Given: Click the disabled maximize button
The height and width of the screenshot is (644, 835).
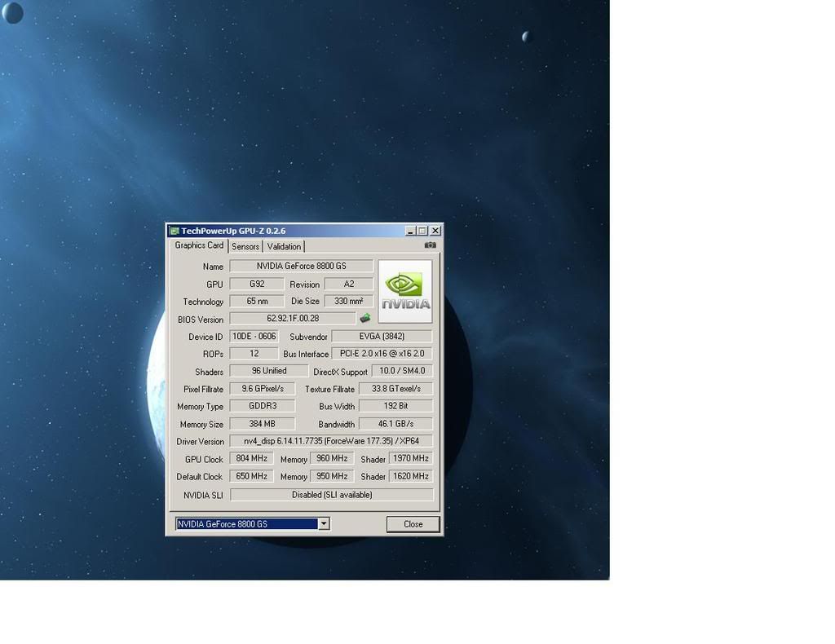Looking at the screenshot, I should tap(422, 232).
